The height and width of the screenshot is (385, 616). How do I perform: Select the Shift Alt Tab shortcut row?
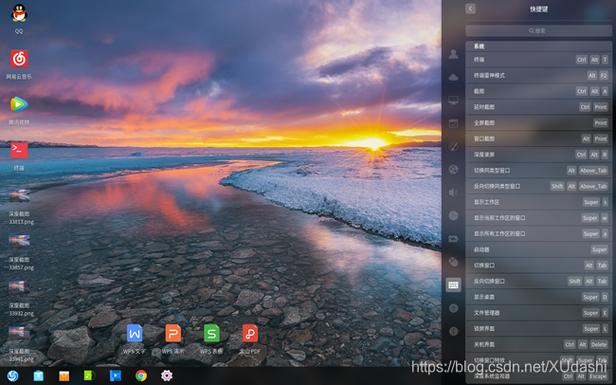(539, 281)
